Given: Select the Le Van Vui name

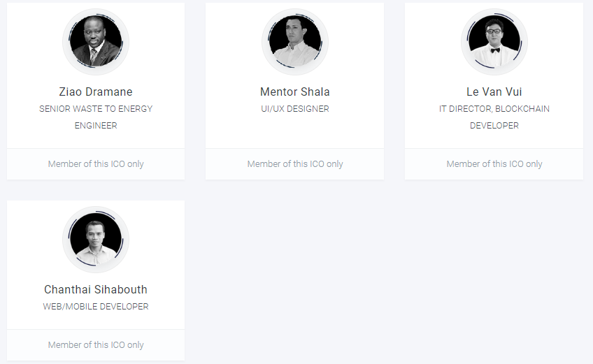Looking at the screenshot, I should click(494, 92).
